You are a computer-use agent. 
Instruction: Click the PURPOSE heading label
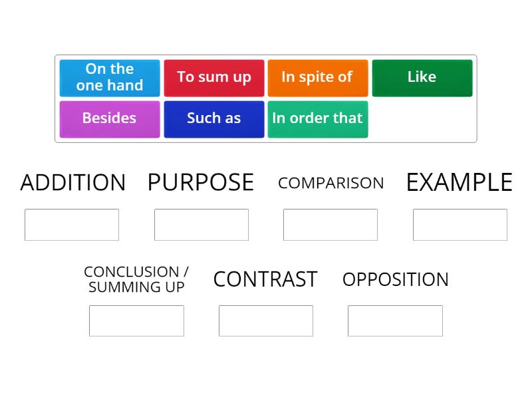point(201,182)
